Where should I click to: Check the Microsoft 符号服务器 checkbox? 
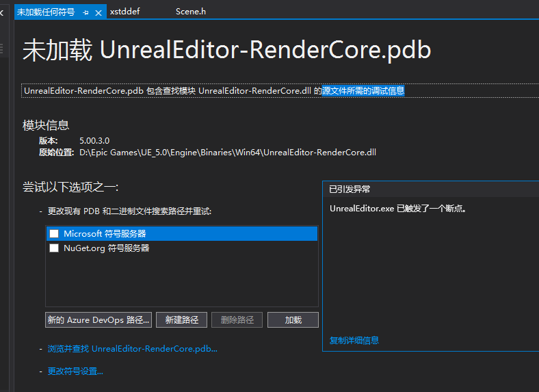point(54,234)
